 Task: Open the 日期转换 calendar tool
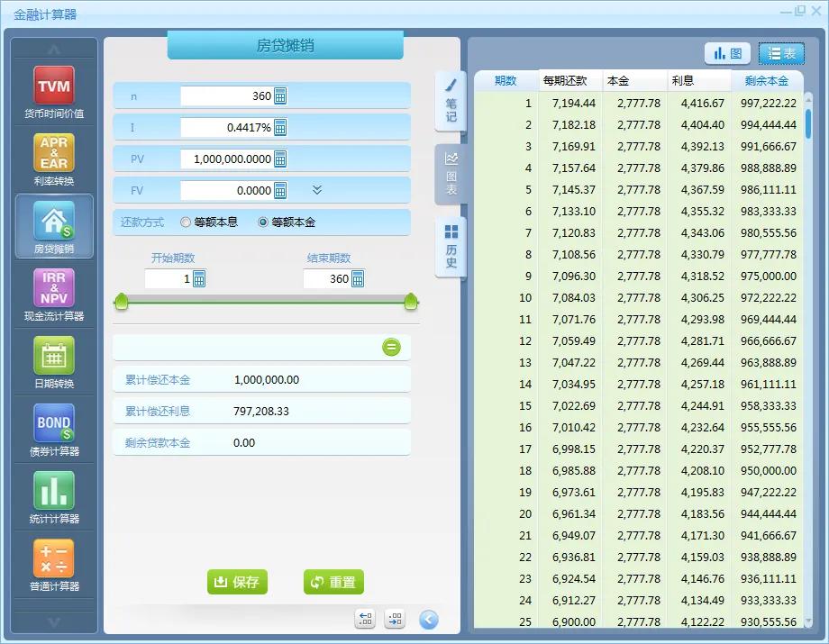click(54, 362)
